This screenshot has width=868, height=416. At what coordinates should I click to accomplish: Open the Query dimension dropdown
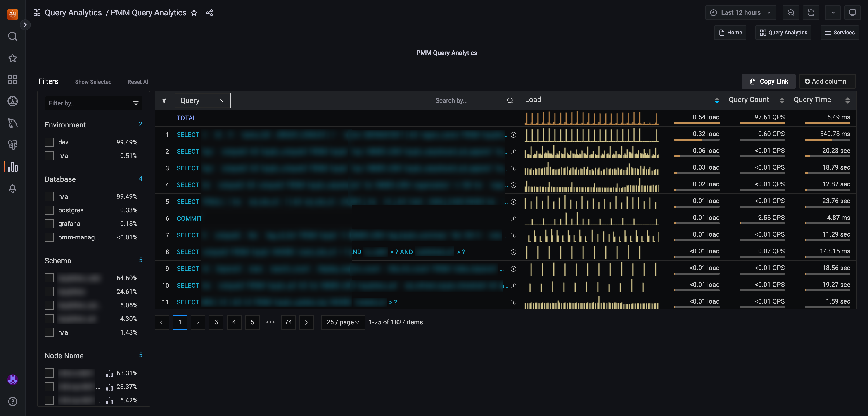click(x=202, y=100)
